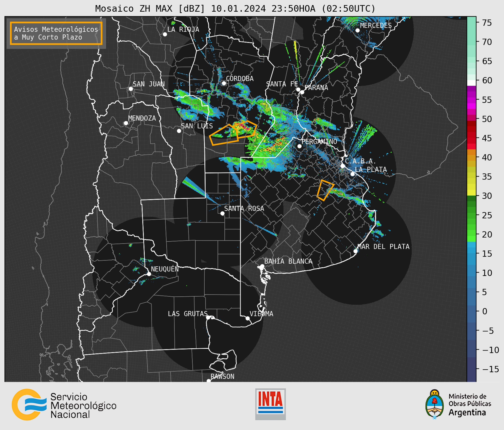Click the 45 value on the dBZ scale
The image size is (504, 430).
pyautogui.click(x=486, y=138)
